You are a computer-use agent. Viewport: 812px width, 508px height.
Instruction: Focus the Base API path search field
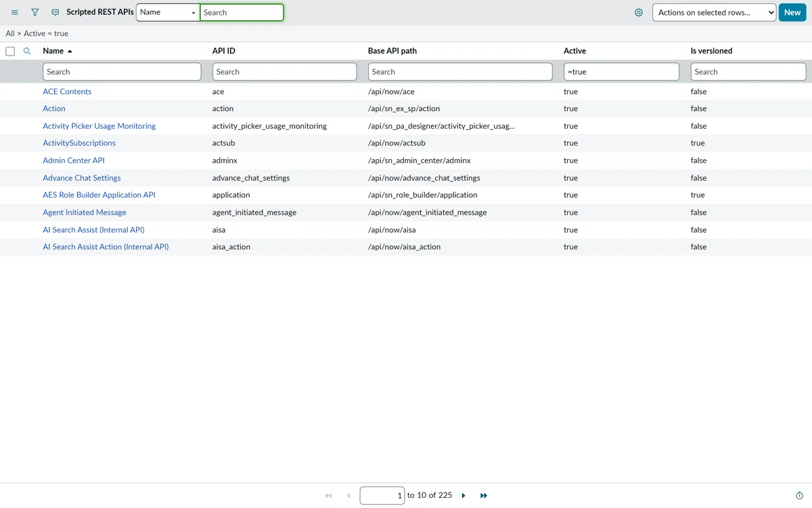coord(460,72)
